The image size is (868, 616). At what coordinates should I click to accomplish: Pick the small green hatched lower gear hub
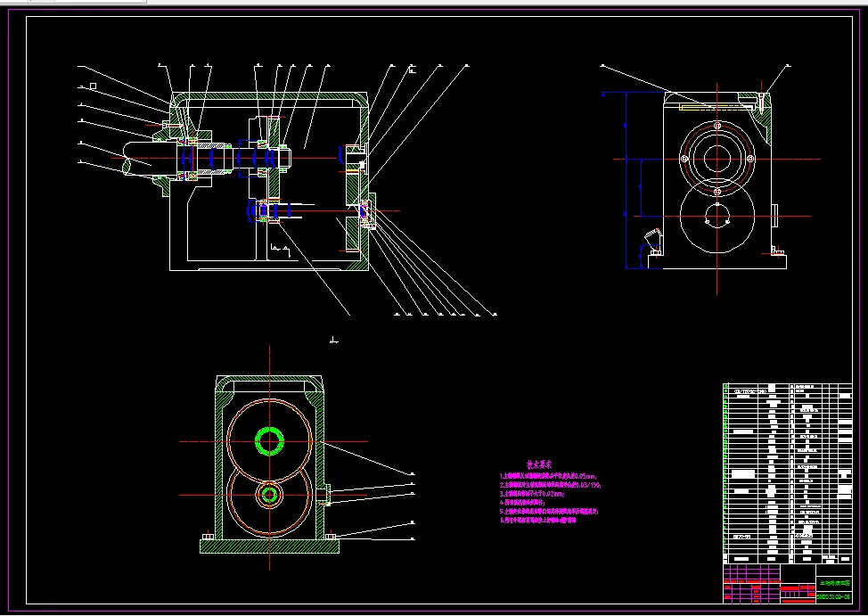(x=270, y=495)
